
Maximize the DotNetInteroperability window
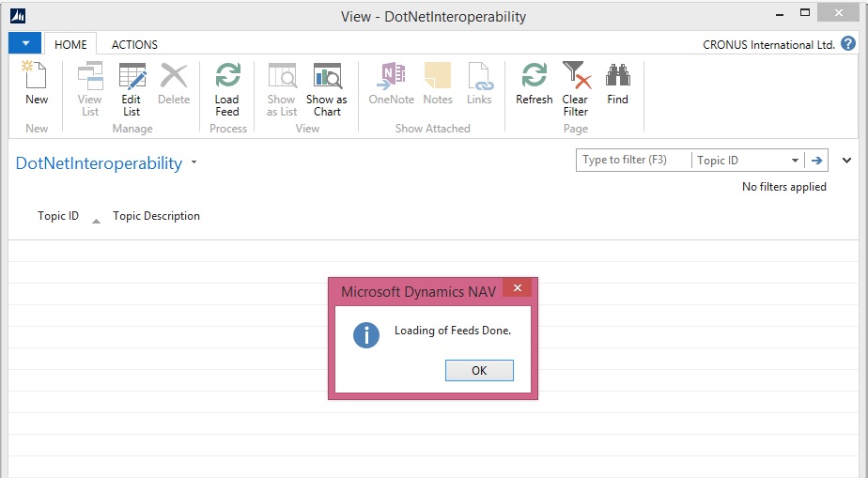(x=805, y=12)
